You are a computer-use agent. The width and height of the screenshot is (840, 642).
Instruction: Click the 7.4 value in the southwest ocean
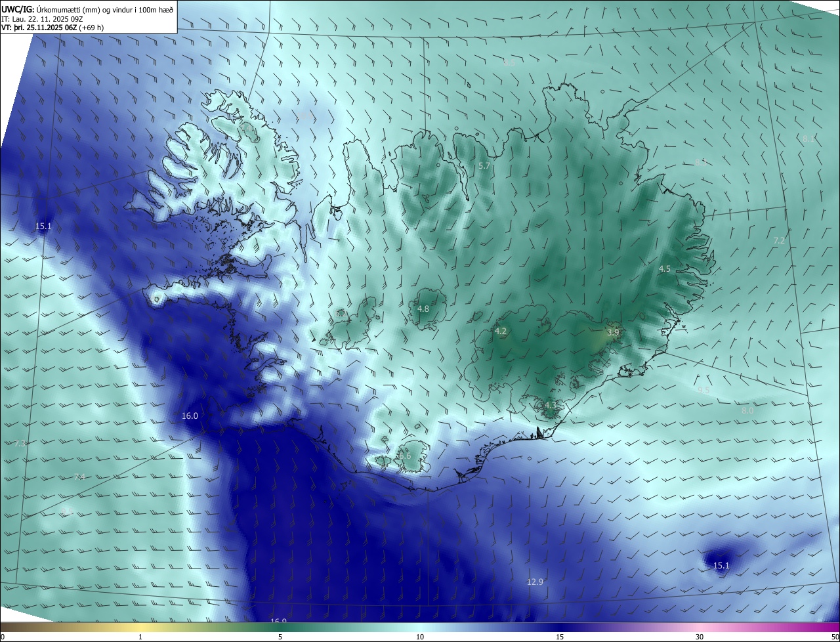click(79, 477)
